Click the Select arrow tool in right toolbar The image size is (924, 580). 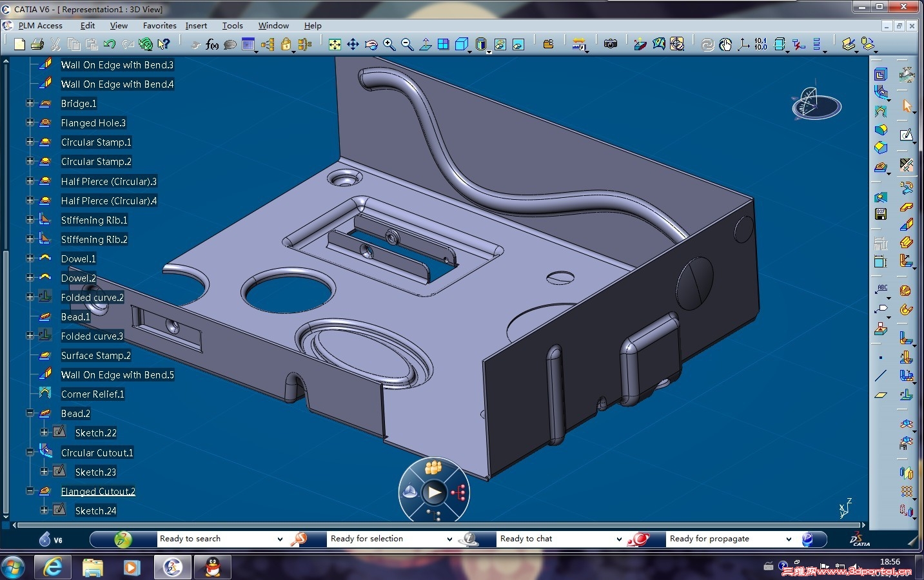[x=907, y=106]
